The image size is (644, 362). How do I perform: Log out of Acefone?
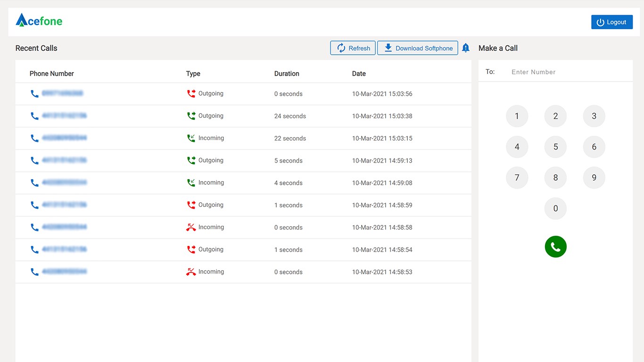611,22
